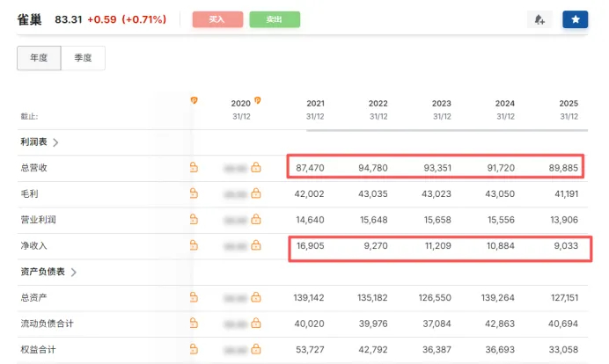The height and width of the screenshot is (364, 609).
Task: Switch to the 年度 tab
Action: pyautogui.click(x=39, y=58)
